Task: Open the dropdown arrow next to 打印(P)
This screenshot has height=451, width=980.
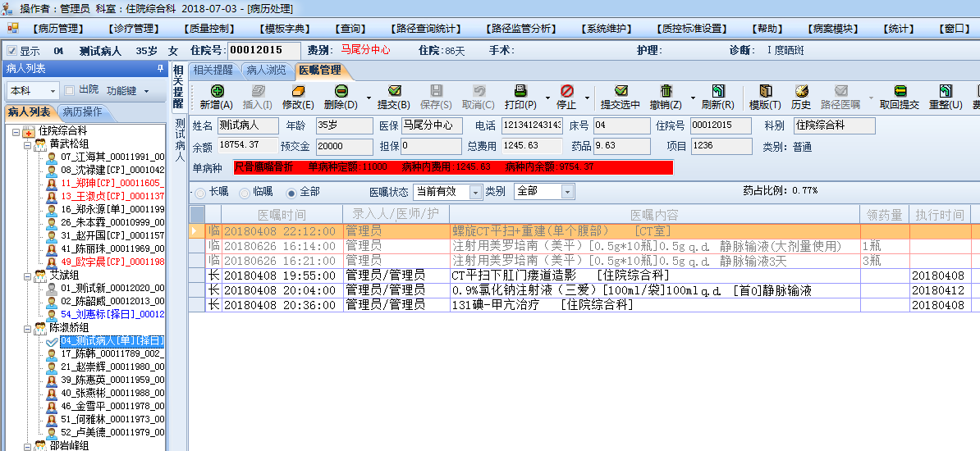Action: click(548, 98)
